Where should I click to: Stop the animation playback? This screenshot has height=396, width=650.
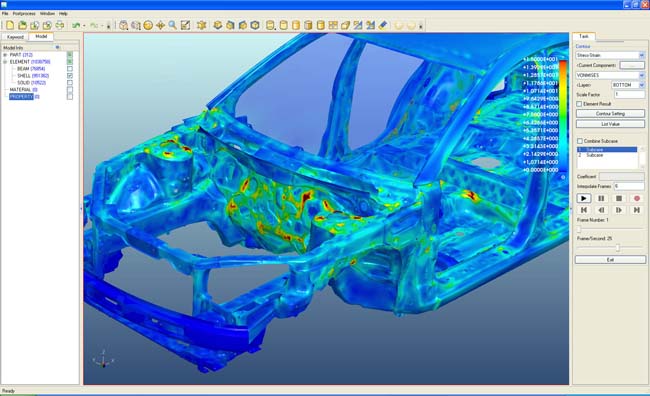(619, 199)
